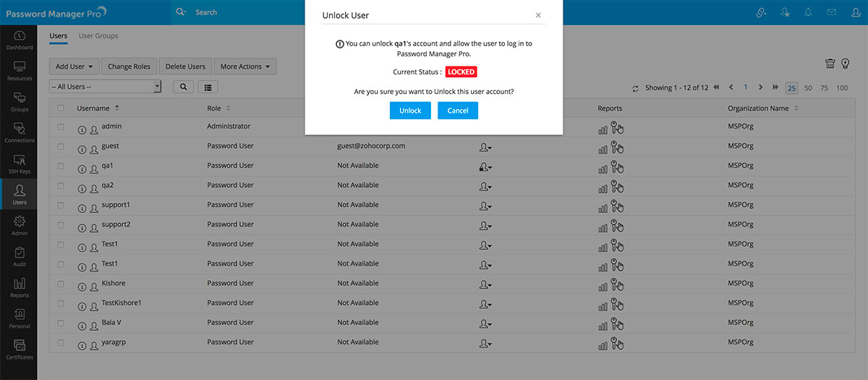Screen dimensions: 868x380
Task: Select the qa2 row checkbox
Action: pyautogui.click(x=61, y=186)
